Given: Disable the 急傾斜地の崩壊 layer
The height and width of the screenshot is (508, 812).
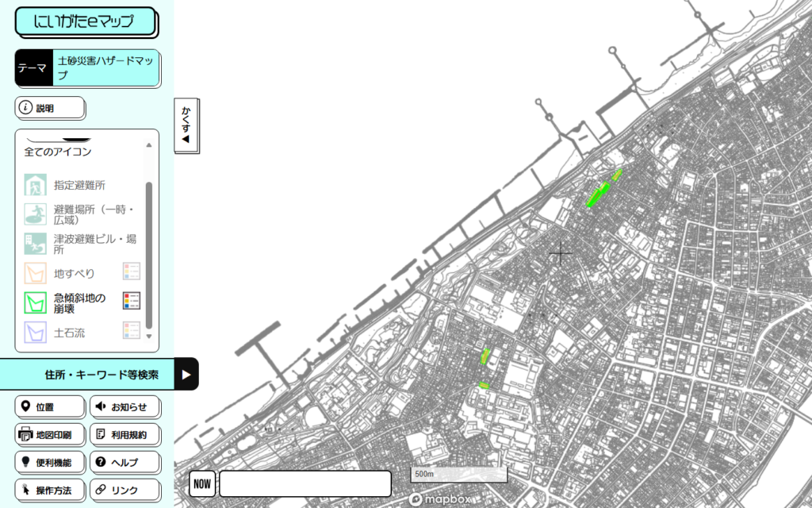Looking at the screenshot, I should 35,303.
